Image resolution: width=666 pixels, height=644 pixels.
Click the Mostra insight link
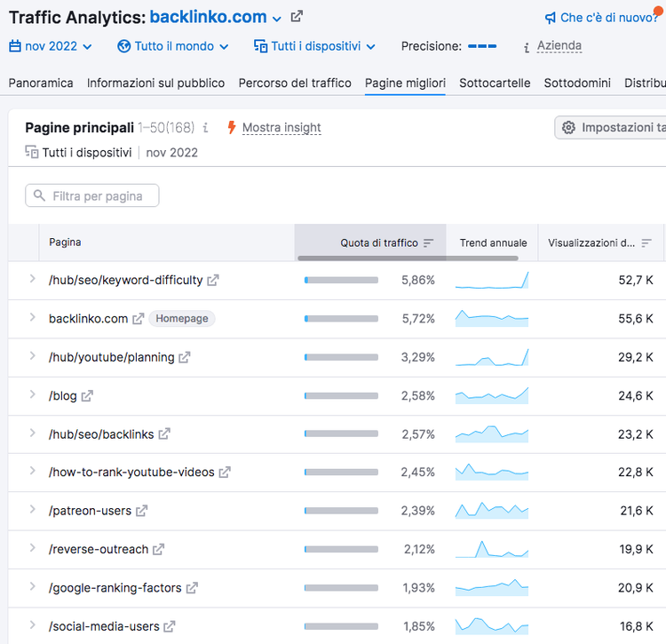(x=281, y=127)
